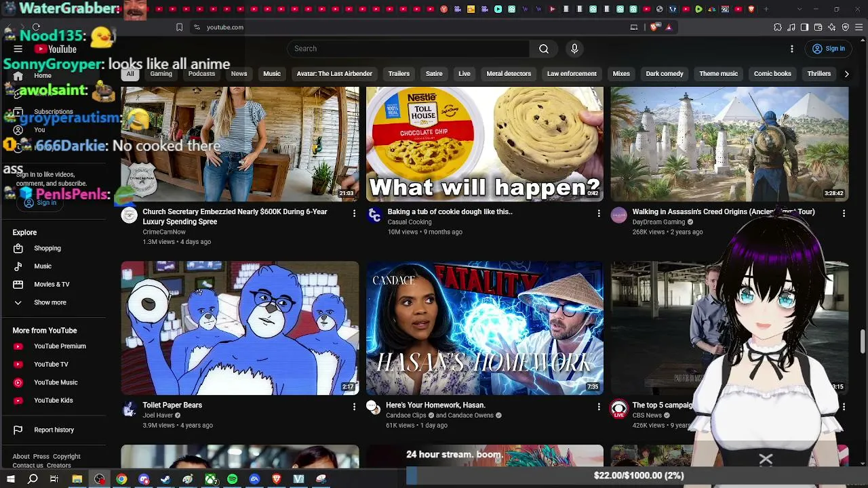This screenshot has height=488, width=868.
Task: Bookmark this page in the address bar
Action: pyautogui.click(x=179, y=27)
